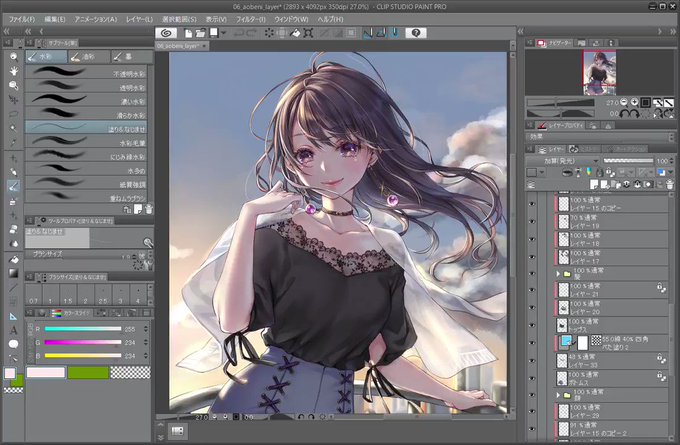This screenshot has width=680, height=445.
Task: Open the help question mark icon
Action: (415, 33)
